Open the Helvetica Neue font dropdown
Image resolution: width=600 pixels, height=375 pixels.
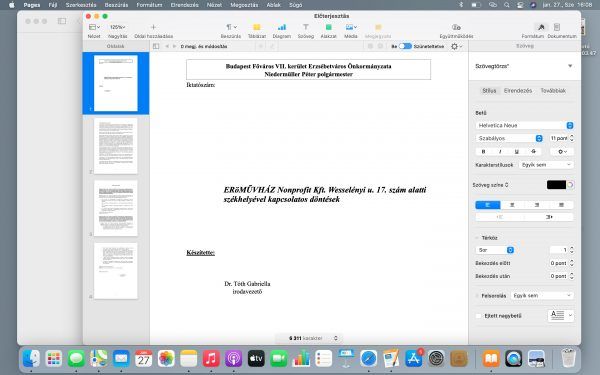point(524,126)
